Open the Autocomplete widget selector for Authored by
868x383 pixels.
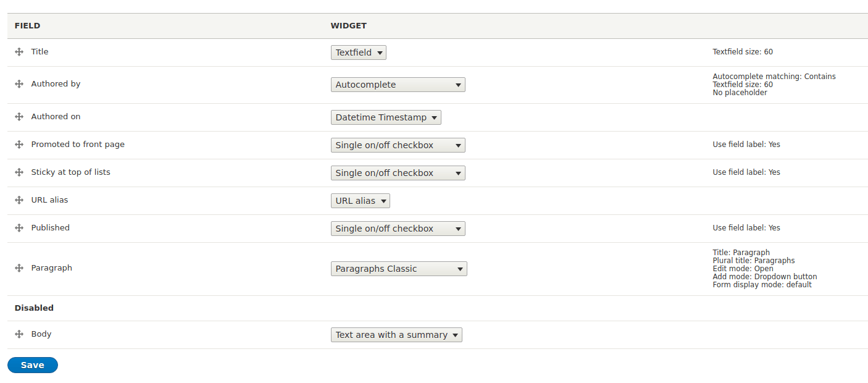coord(398,84)
